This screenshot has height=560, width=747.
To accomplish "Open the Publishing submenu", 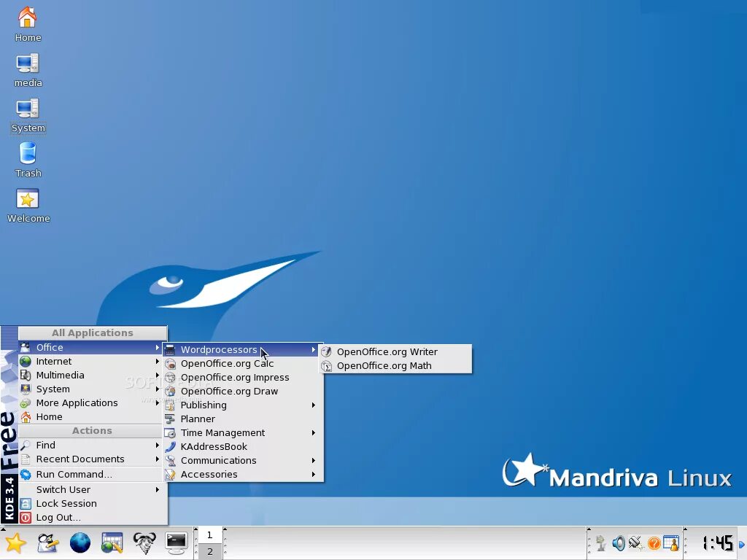I will 243,405.
